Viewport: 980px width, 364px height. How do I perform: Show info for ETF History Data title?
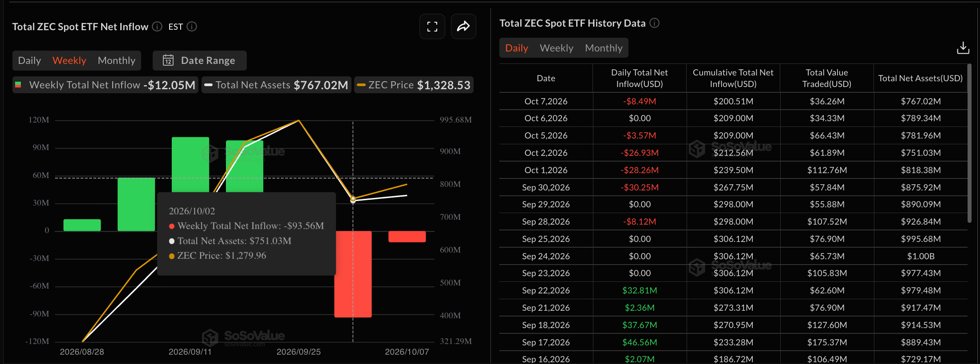655,23
